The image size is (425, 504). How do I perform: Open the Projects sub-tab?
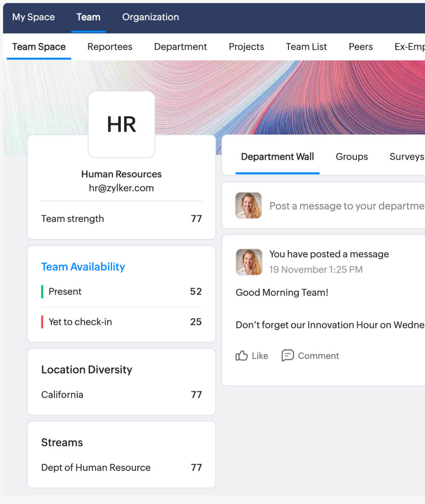[x=246, y=47]
